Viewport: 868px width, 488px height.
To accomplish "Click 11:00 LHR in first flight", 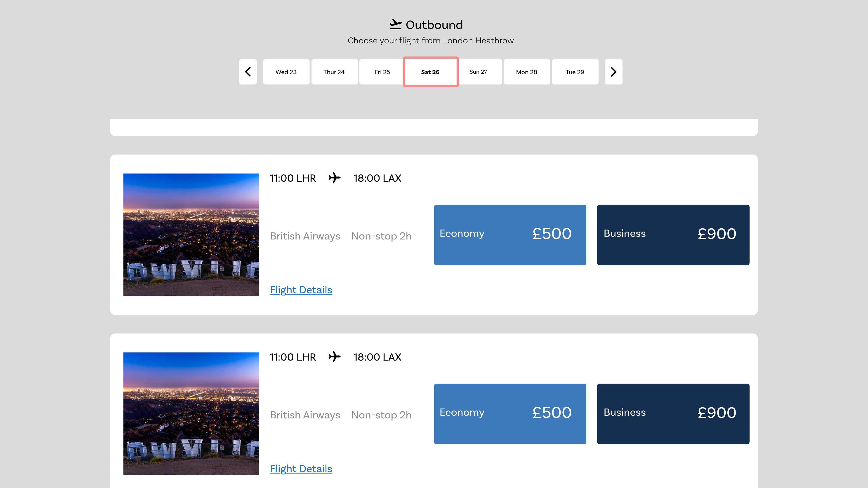I will (293, 178).
